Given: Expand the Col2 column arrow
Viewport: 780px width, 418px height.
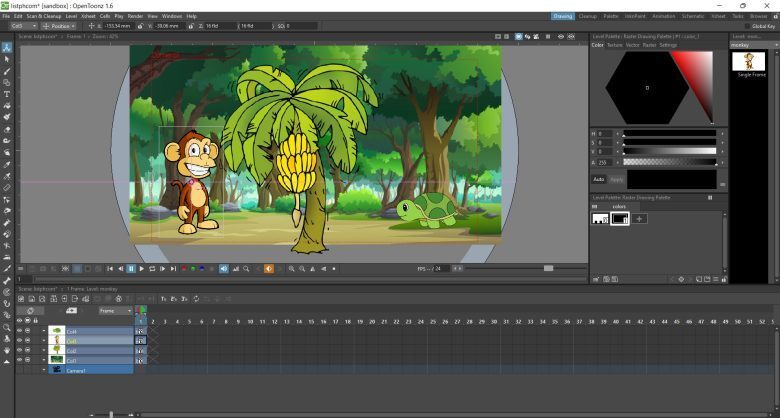Looking at the screenshot, I should coord(44,351).
